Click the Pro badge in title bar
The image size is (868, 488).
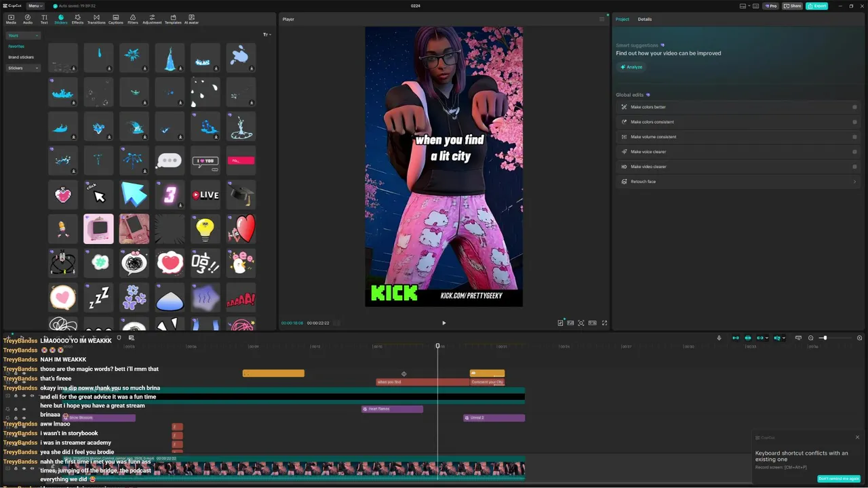[x=770, y=5]
